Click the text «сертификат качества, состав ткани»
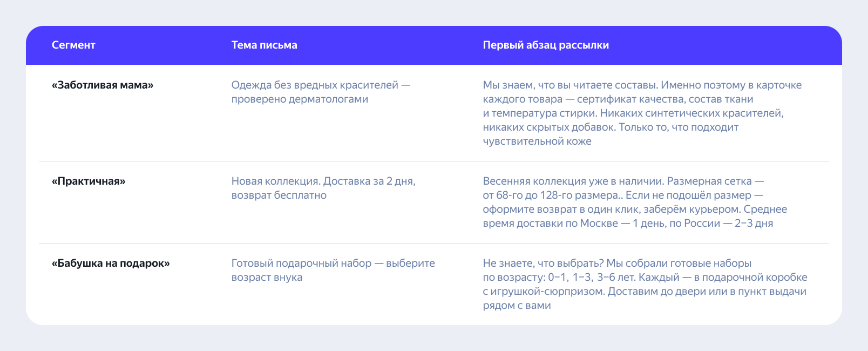Screen dimensions: 868x351 click(665, 99)
